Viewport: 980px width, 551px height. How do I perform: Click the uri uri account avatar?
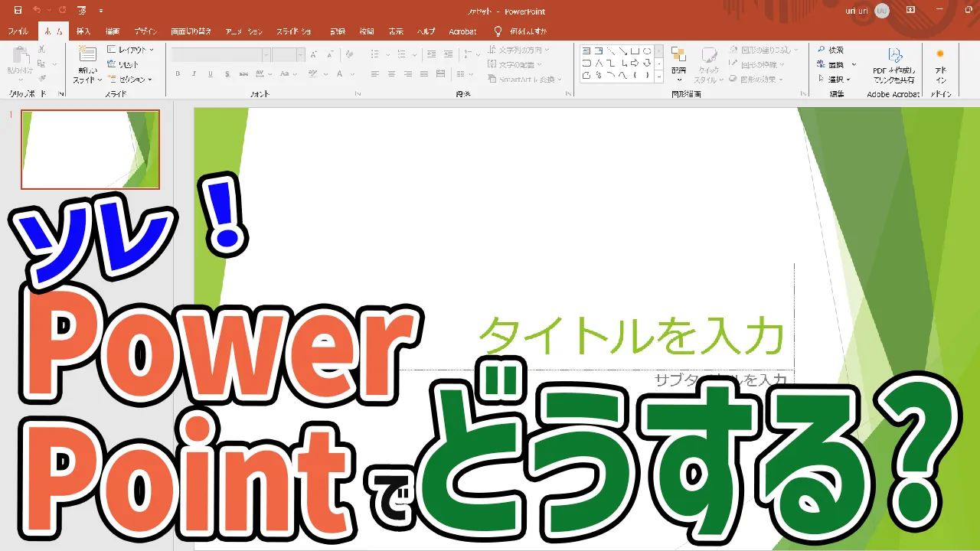point(881,11)
